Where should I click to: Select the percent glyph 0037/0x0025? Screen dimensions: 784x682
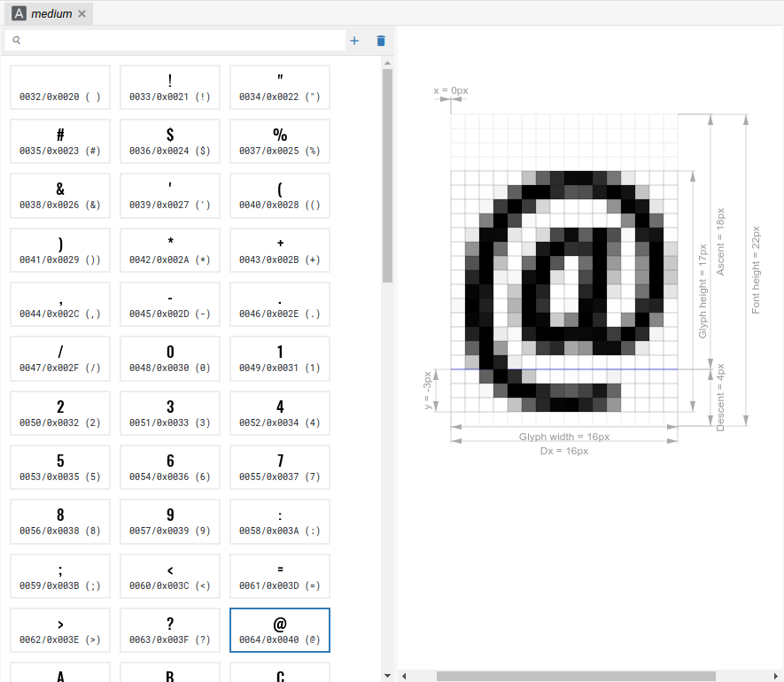(280, 141)
